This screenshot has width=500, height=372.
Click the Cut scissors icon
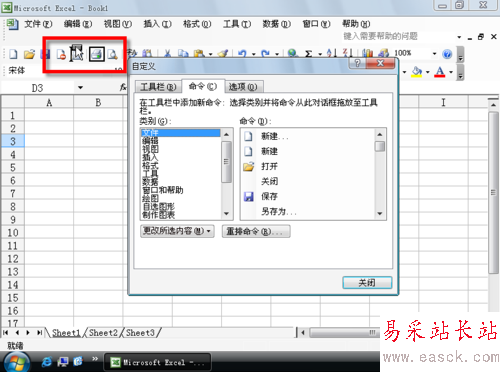(168, 53)
